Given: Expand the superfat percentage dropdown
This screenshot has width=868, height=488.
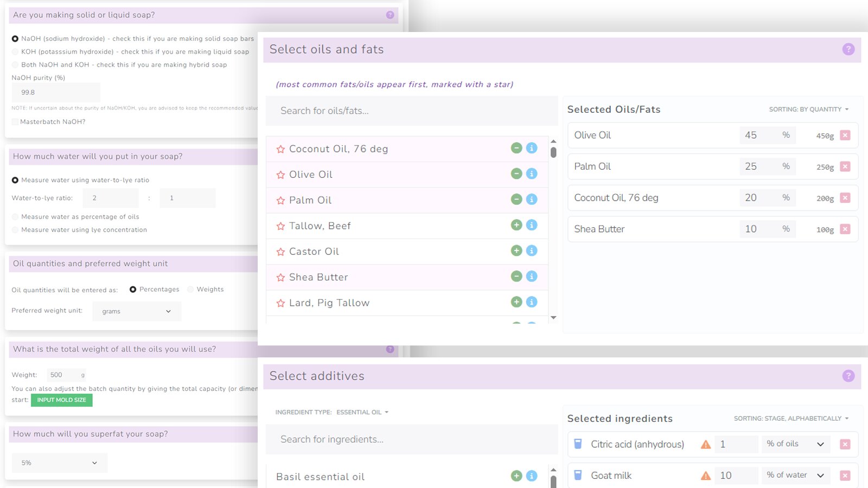Looking at the screenshot, I should click(60, 463).
